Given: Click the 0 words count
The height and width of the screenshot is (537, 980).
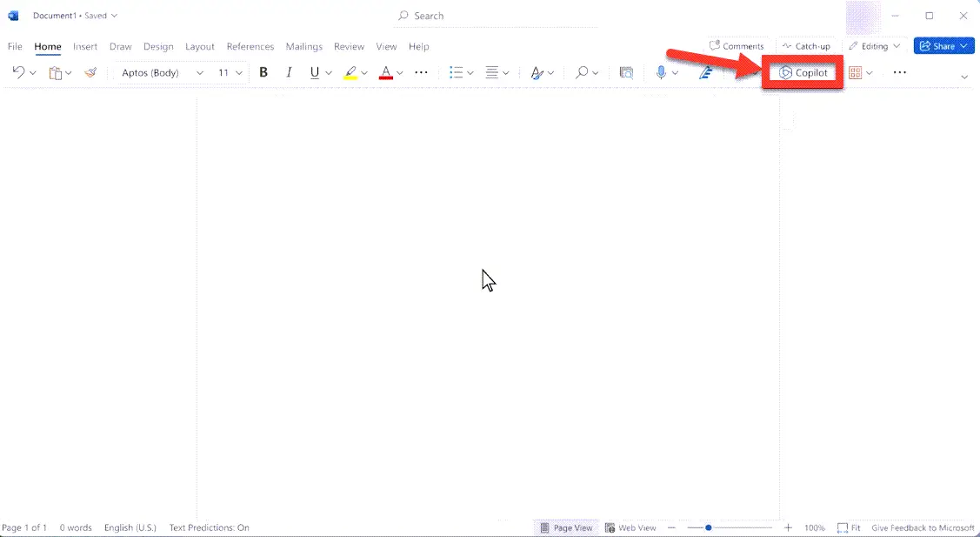Looking at the screenshot, I should click(76, 527).
